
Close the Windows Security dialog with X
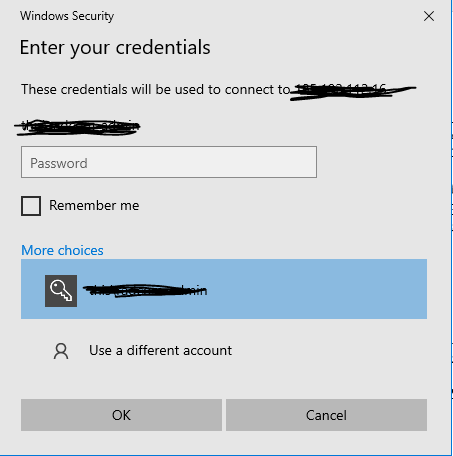[x=429, y=16]
